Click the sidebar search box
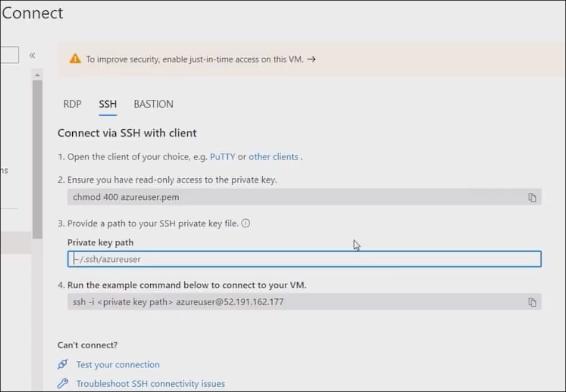Image resolution: width=566 pixels, height=392 pixels. (9, 55)
